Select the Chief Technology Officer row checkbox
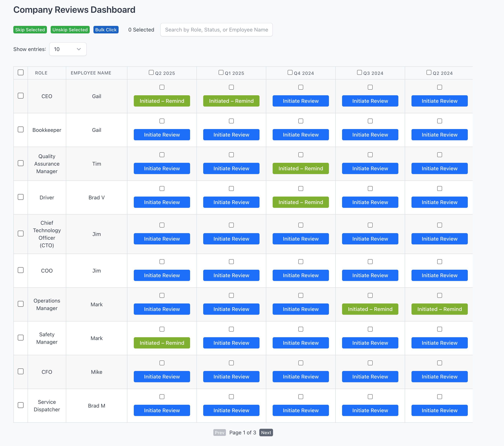Image resolution: width=504 pixels, height=446 pixels. (x=21, y=233)
